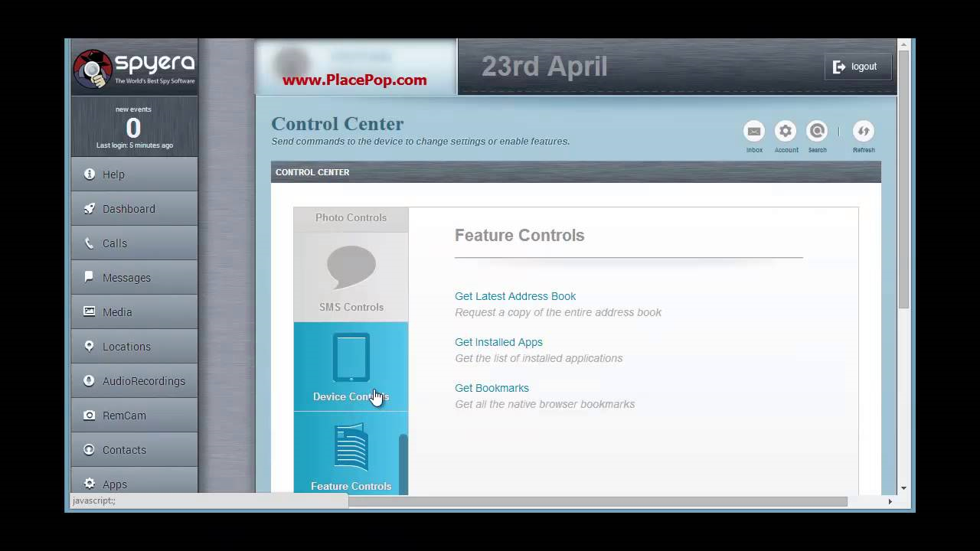The width and height of the screenshot is (980, 551).
Task: Click the Spyera logo
Action: [x=134, y=68]
